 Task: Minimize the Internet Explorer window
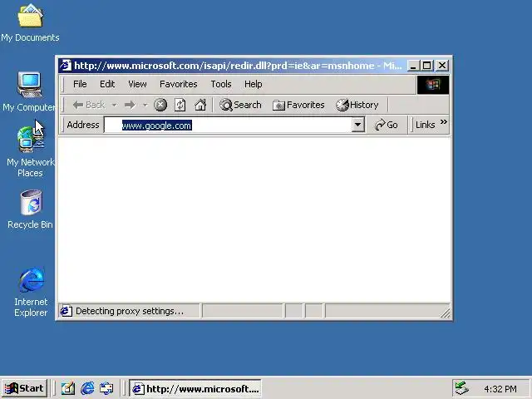(x=412, y=65)
